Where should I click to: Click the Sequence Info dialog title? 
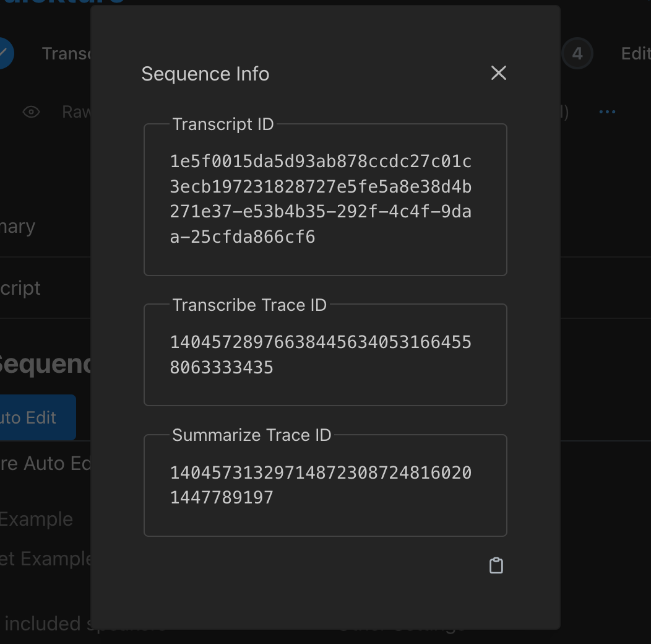205,74
